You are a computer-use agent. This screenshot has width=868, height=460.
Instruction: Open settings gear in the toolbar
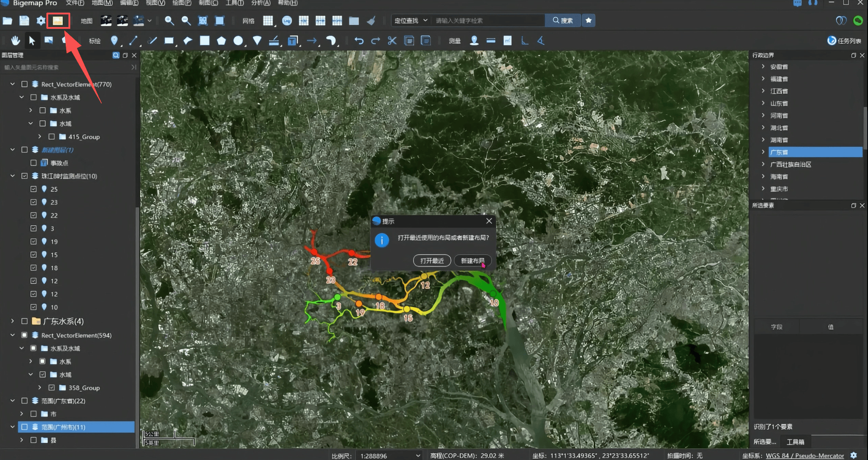[41, 21]
